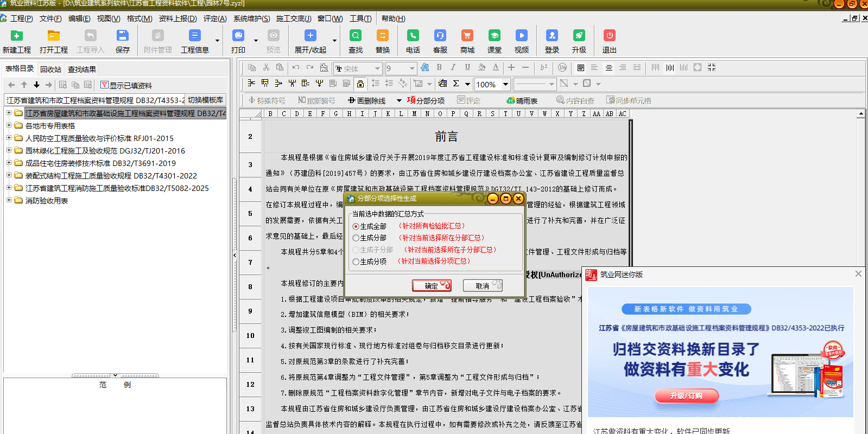Open the 评定(A) menu

[x=215, y=18]
